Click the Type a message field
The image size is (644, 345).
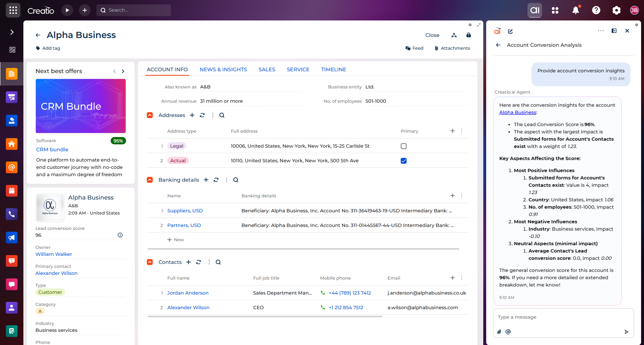coord(563,317)
